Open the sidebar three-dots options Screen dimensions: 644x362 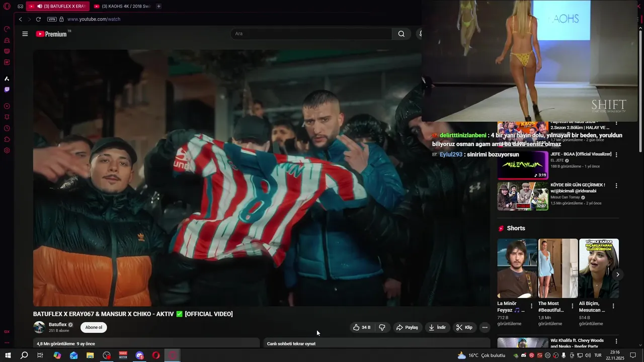pos(7,343)
